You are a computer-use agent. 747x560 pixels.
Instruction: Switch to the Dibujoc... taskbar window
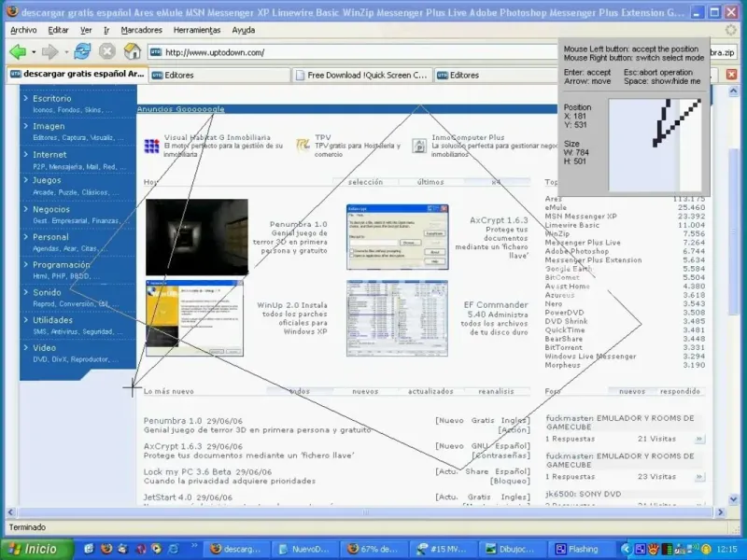513,549
